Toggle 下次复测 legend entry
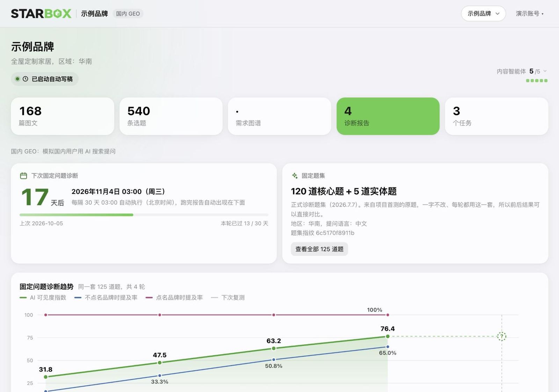Screen dimensions: 559x392 tap(228, 298)
